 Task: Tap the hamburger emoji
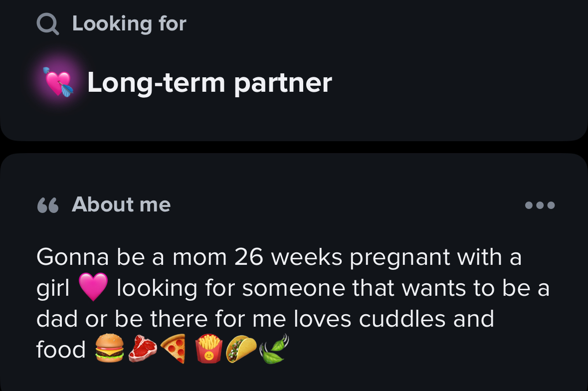click(x=109, y=348)
